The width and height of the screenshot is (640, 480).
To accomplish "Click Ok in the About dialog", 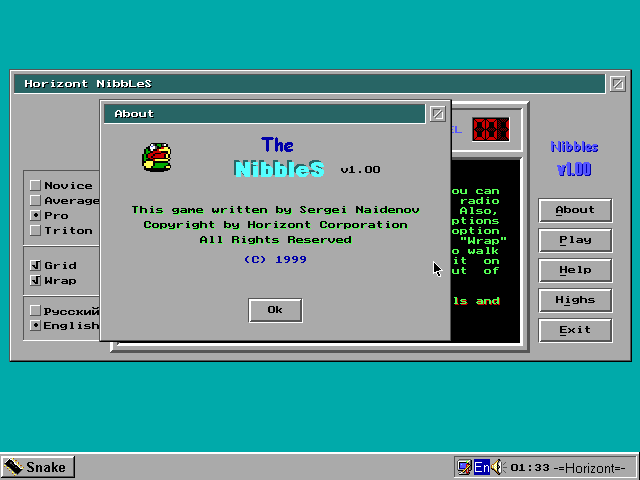I will point(275,310).
